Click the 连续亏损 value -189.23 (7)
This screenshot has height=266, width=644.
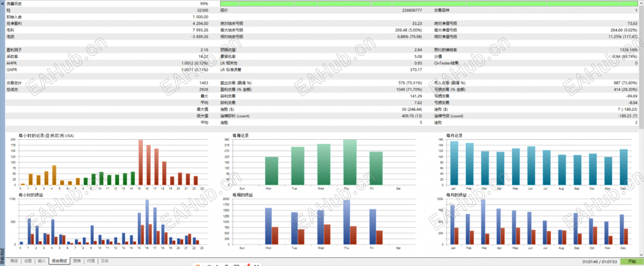click(627, 116)
